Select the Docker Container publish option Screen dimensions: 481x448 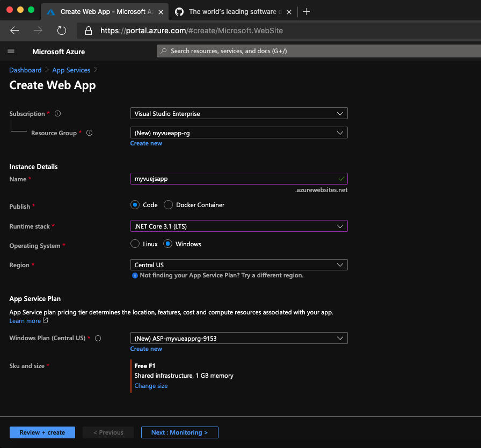click(x=168, y=204)
